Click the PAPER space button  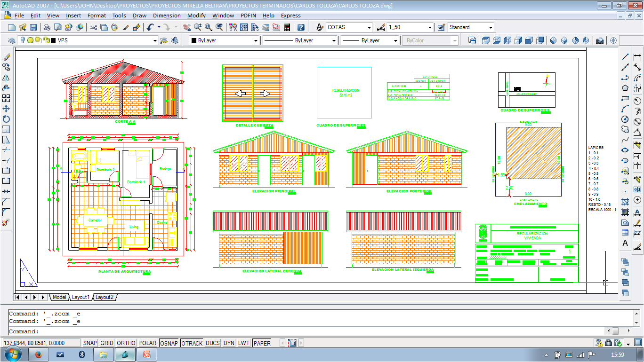tap(262, 343)
